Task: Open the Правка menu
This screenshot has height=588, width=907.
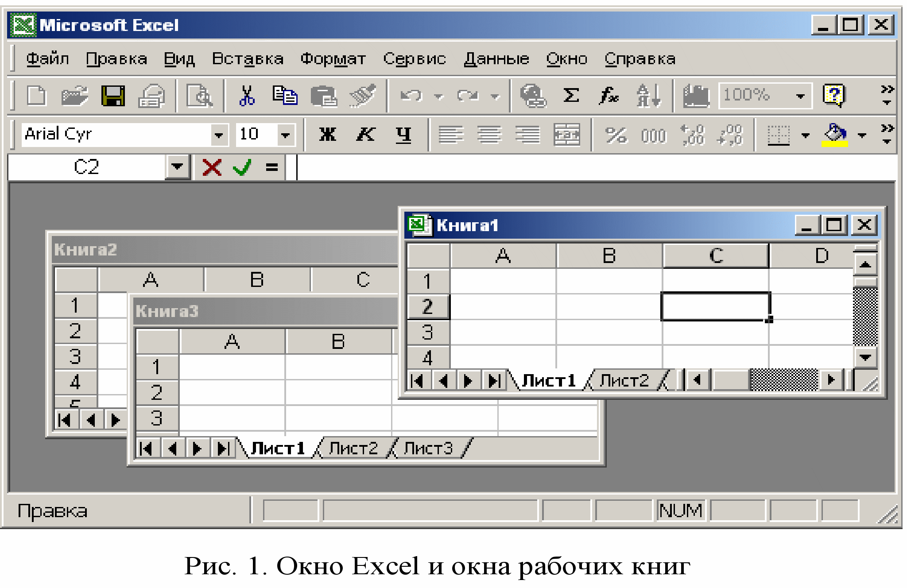Action: (116, 58)
